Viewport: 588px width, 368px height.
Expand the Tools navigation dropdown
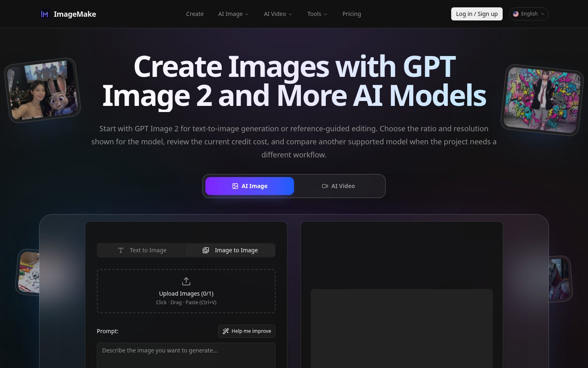click(x=317, y=14)
